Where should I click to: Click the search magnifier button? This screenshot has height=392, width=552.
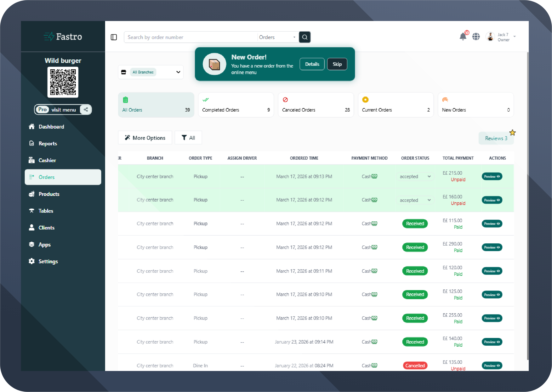point(305,37)
